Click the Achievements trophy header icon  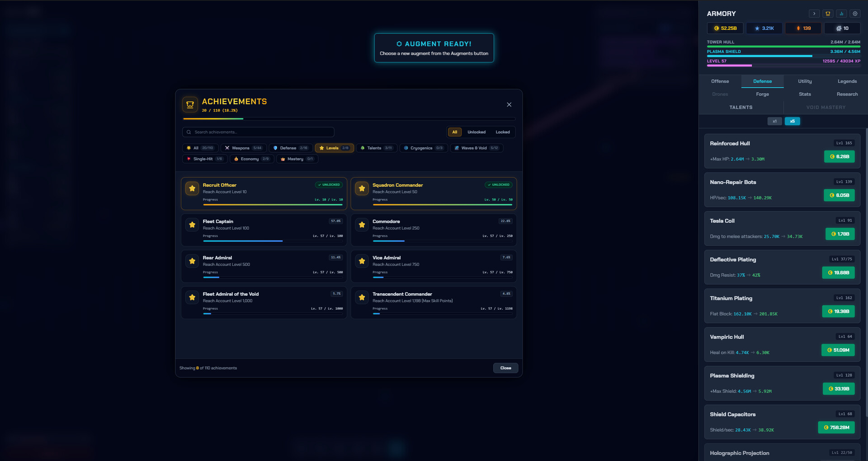[x=190, y=104]
